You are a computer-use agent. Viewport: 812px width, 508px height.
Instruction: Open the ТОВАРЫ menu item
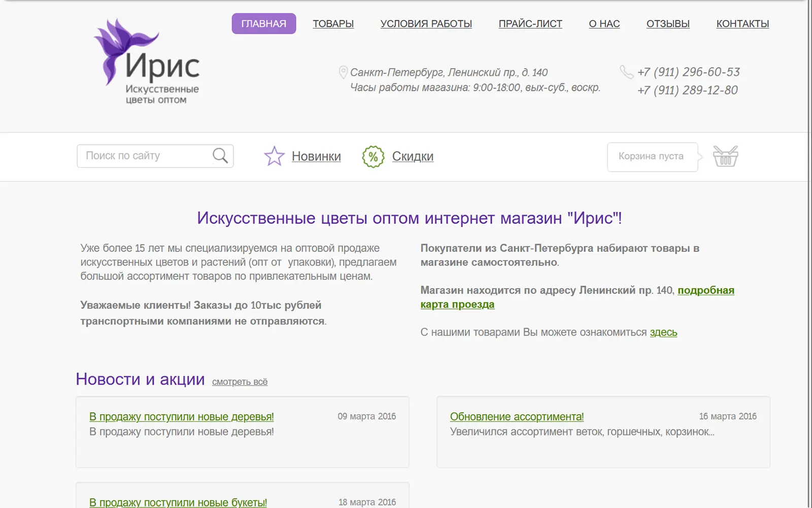pyautogui.click(x=333, y=24)
